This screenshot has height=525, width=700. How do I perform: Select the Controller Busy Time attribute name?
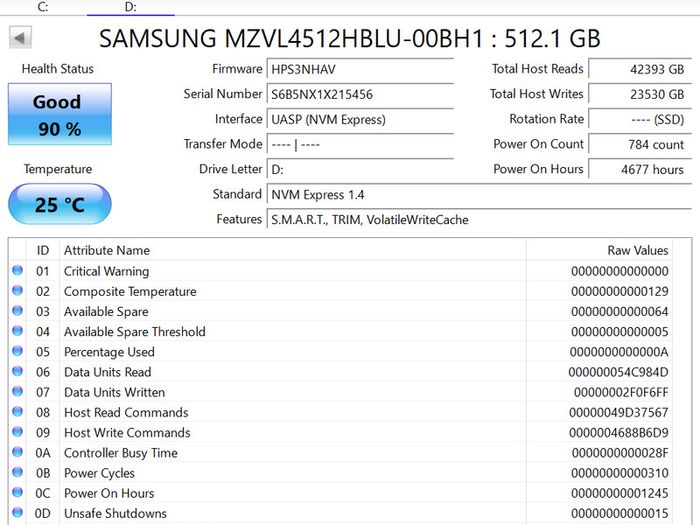click(x=121, y=453)
